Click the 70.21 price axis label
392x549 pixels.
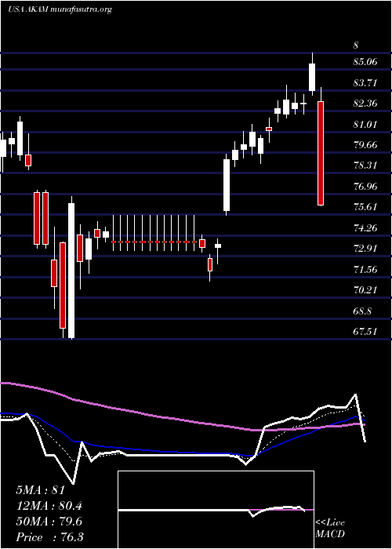click(x=365, y=290)
